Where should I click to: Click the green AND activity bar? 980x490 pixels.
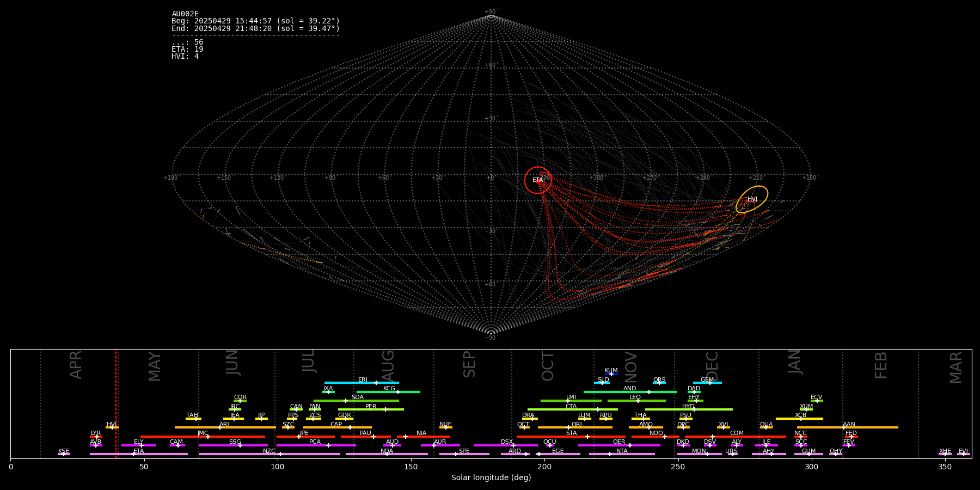tap(630, 391)
